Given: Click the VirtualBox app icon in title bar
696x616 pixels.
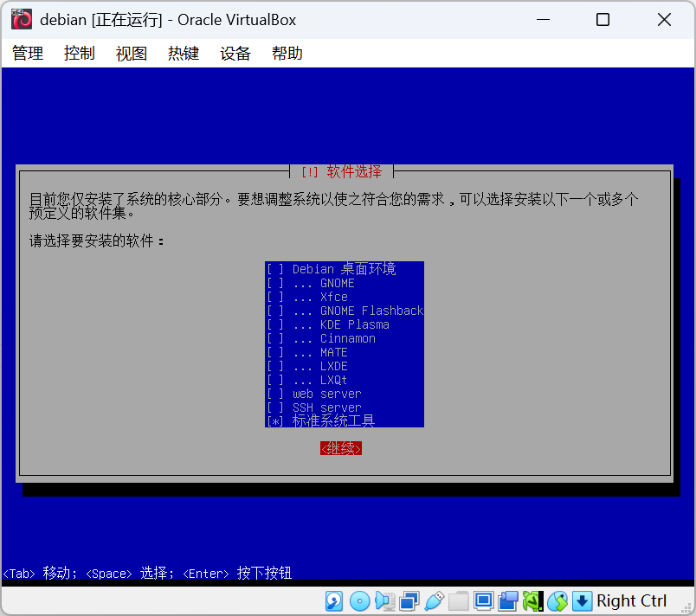Looking at the screenshot, I should (x=22, y=20).
